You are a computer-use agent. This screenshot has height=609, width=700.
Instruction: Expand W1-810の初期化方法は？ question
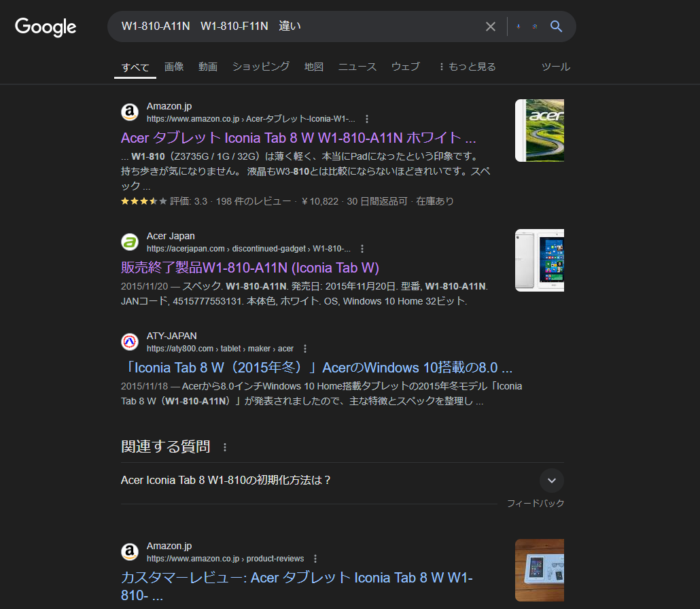coord(343,481)
